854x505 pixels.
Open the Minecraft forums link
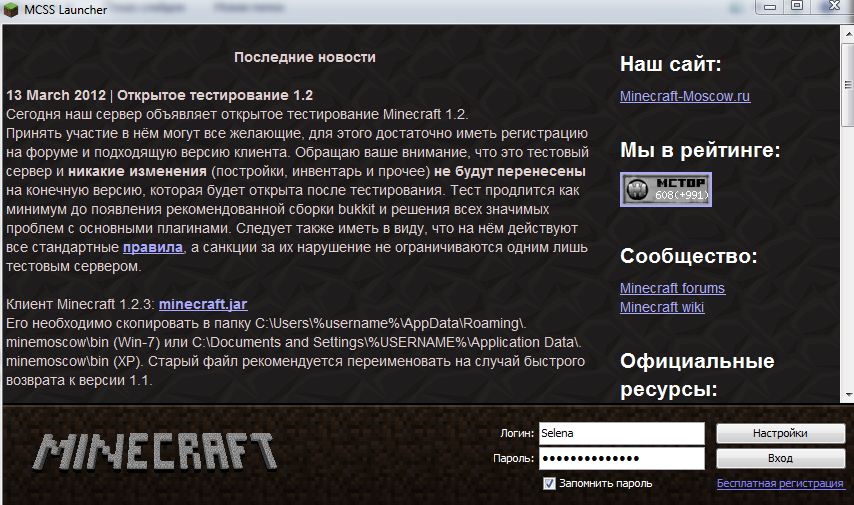[x=672, y=288]
